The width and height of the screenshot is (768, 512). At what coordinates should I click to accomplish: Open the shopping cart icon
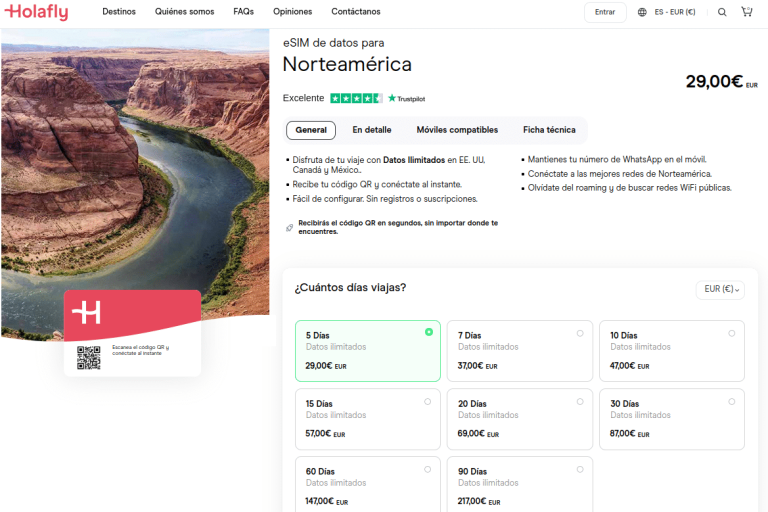tap(747, 12)
